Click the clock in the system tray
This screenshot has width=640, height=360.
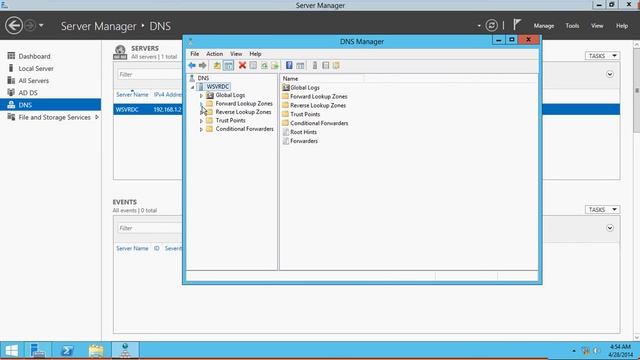[x=620, y=351]
